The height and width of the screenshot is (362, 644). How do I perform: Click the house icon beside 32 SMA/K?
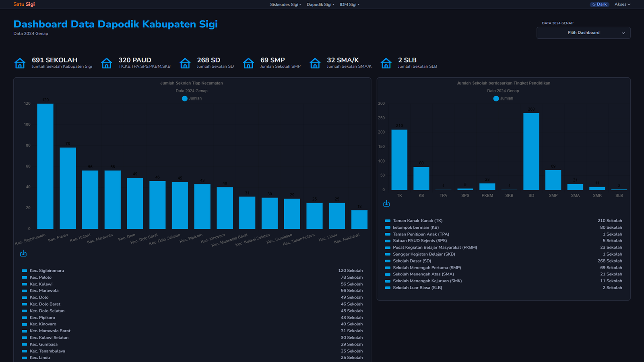(315, 63)
